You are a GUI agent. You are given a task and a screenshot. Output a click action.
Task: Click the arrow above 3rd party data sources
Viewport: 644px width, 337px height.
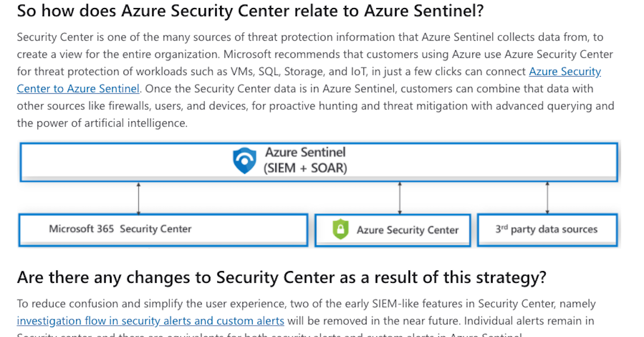(547, 198)
